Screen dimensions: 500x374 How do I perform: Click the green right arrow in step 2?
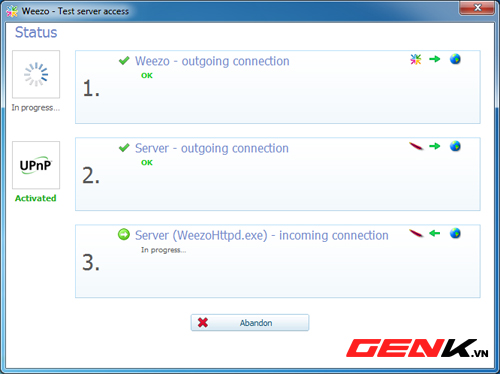[435, 146]
